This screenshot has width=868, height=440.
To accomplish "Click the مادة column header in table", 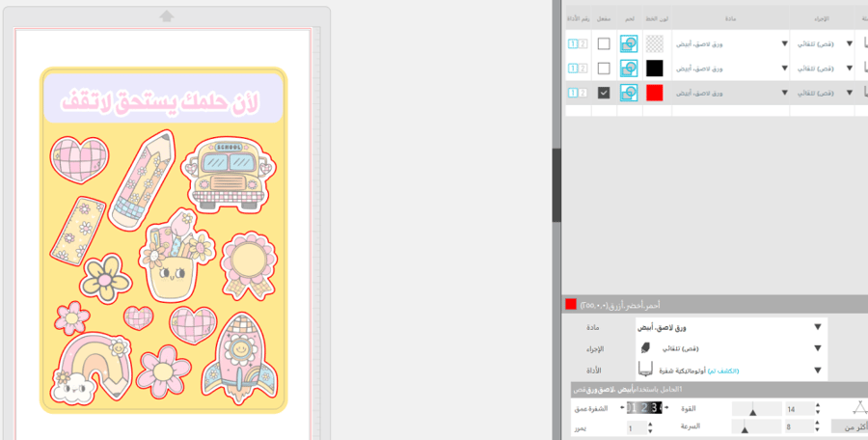I will coord(731,19).
